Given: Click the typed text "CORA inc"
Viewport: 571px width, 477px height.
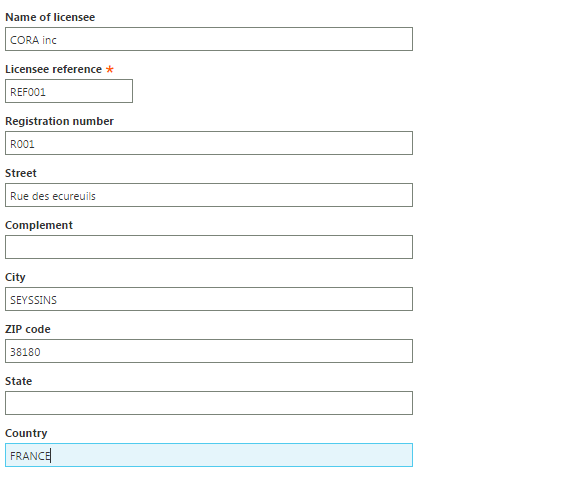Looking at the screenshot, I should [x=33, y=40].
